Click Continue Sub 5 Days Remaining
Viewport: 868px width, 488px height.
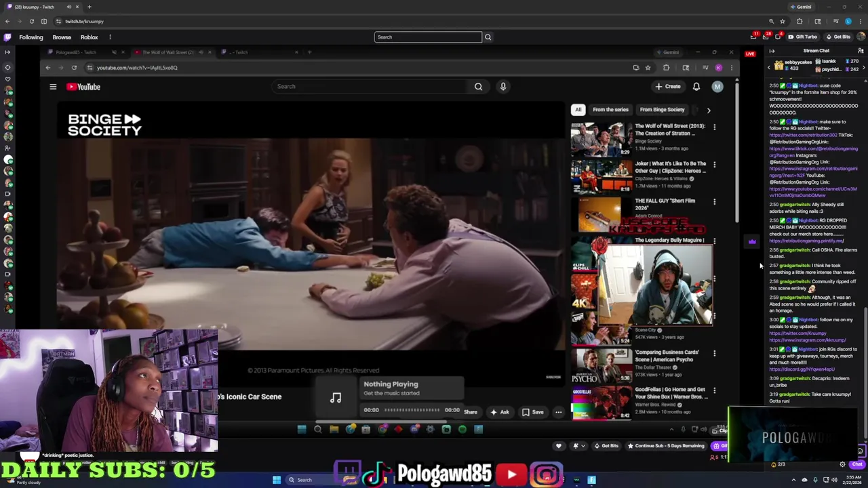[x=666, y=446]
